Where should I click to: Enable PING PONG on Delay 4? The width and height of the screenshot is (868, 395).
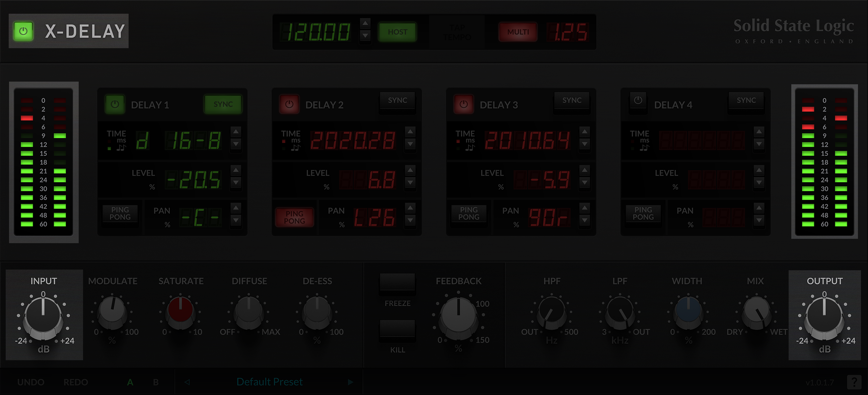click(x=643, y=213)
